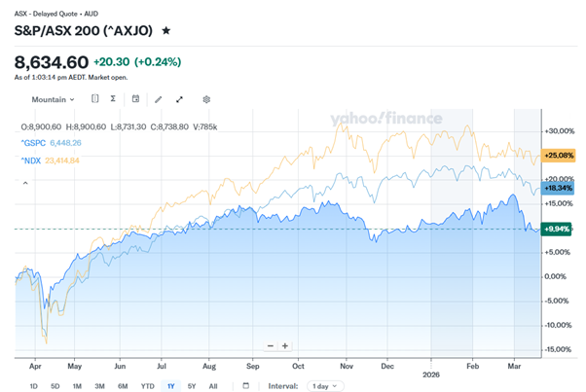Click the S&P/ASX 200 (^AXJO) title
The image size is (586, 392).
[84, 30]
